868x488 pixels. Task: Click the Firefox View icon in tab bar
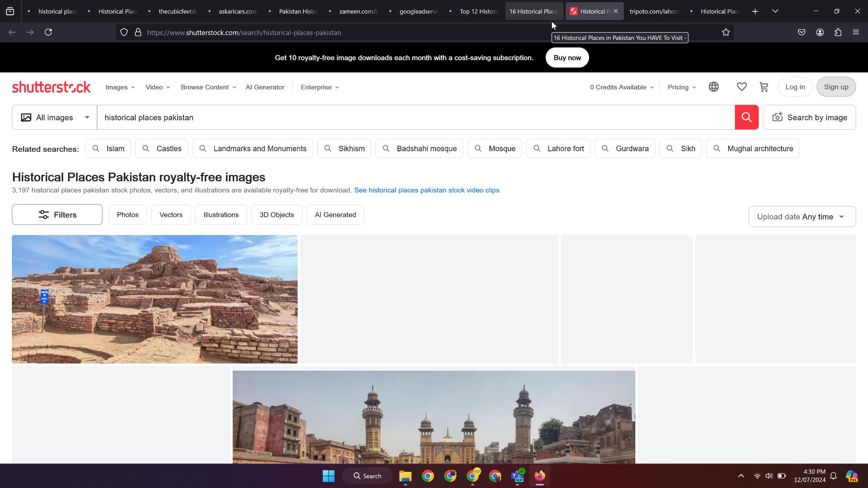pos(10,11)
